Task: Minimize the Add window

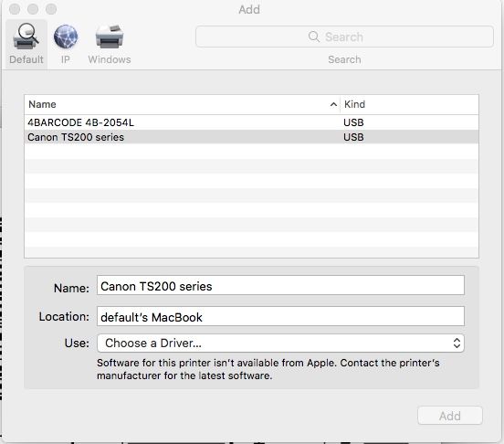Action: click(33, 9)
